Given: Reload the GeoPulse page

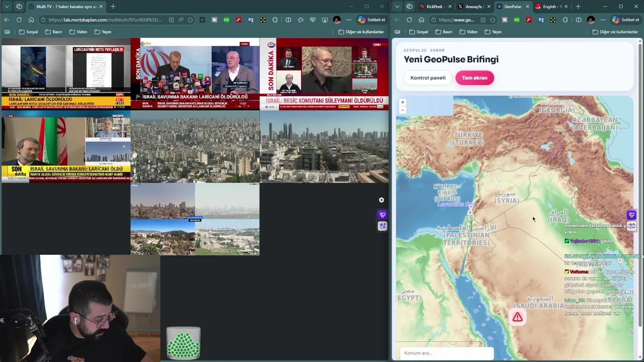Looking at the screenshot, I should tap(409, 20).
